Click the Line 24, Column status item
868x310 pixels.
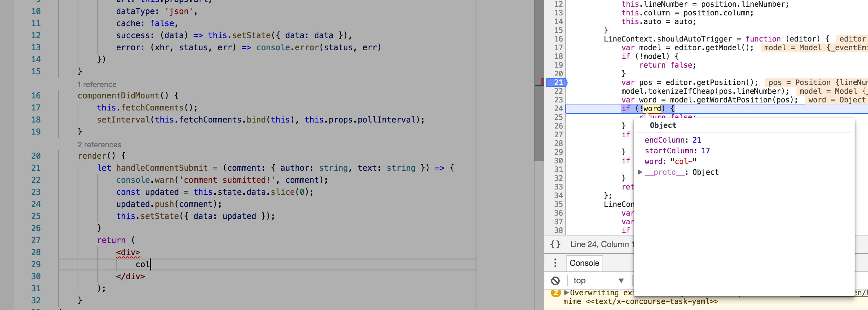coord(603,244)
